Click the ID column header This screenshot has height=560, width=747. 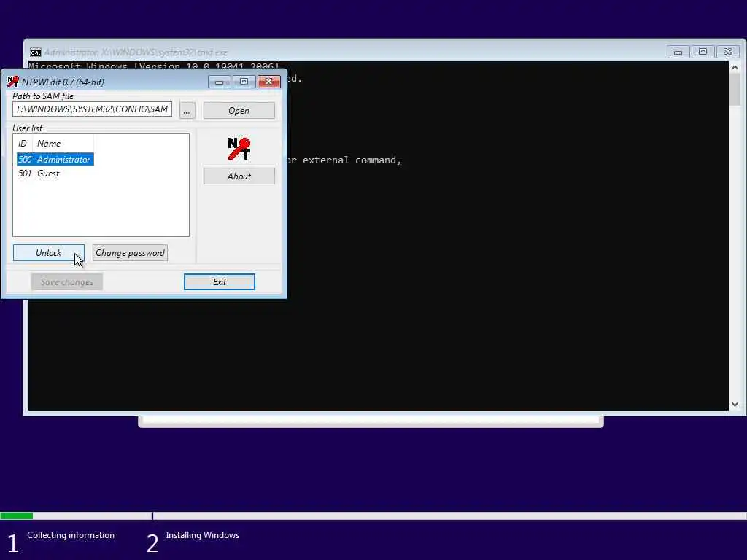pos(23,144)
